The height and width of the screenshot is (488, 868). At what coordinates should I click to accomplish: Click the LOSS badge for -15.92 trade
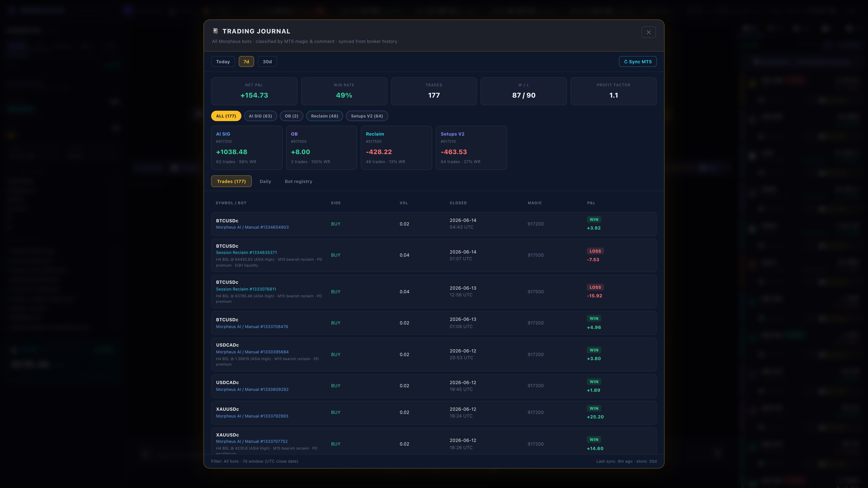[x=595, y=287]
